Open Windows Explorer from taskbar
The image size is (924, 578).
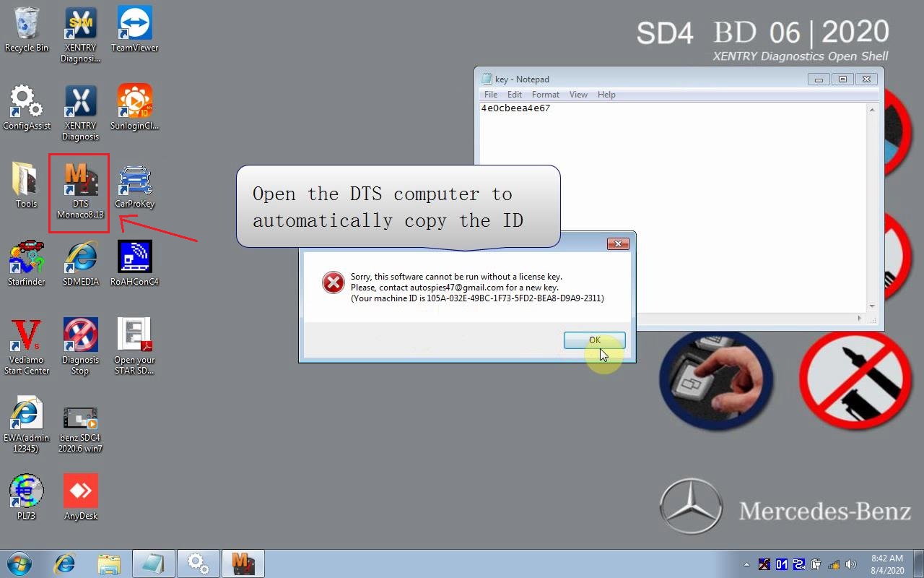(109, 564)
